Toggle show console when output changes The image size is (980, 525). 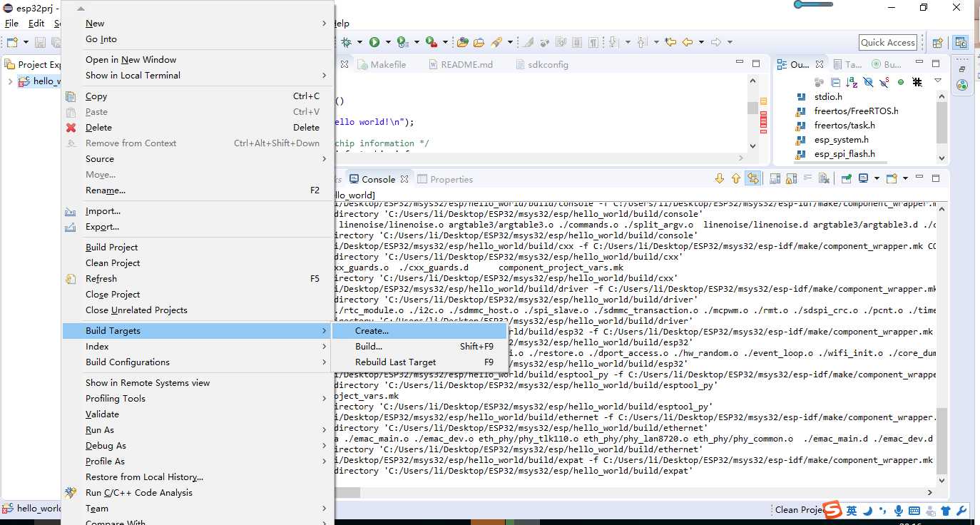click(752, 178)
